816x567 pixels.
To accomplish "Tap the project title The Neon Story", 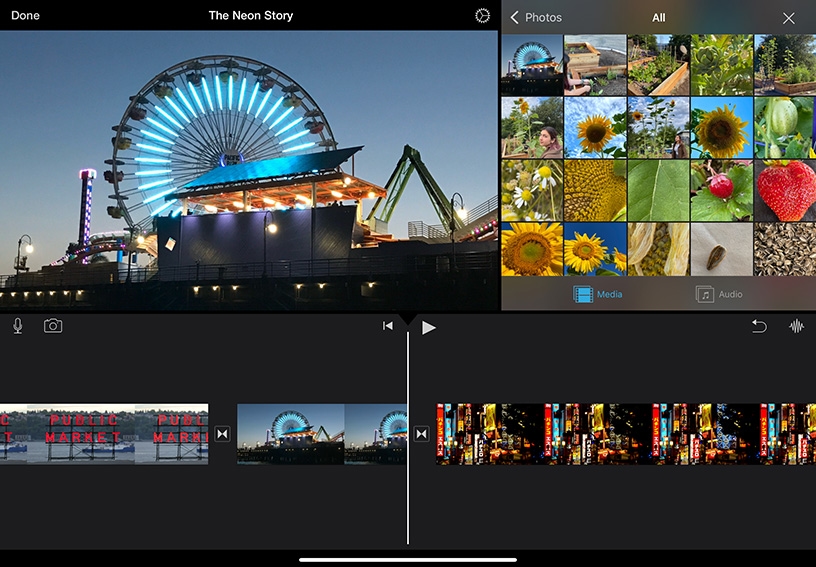I will [250, 16].
